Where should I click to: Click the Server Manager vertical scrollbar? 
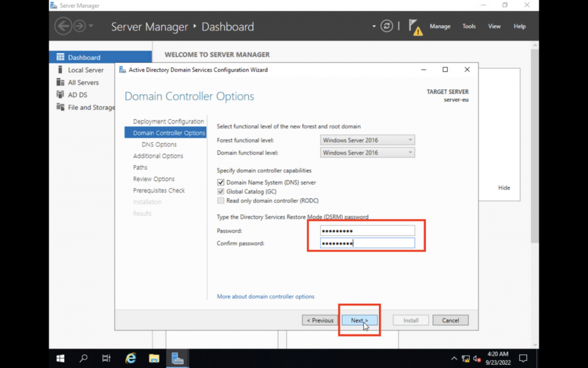(535, 144)
